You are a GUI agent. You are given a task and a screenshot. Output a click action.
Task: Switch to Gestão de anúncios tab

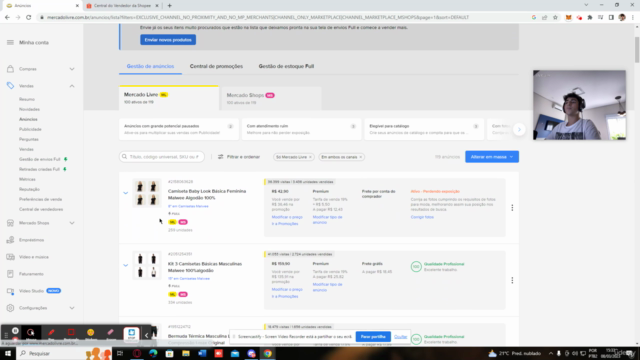150,66
